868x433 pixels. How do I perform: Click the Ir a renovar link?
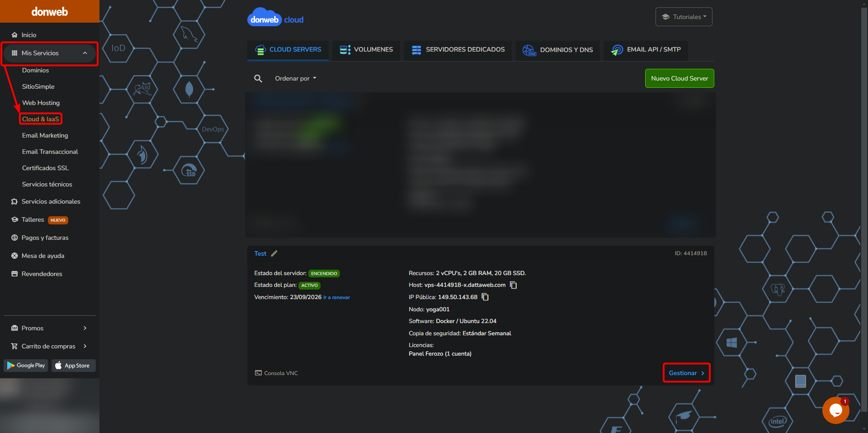pyautogui.click(x=336, y=297)
